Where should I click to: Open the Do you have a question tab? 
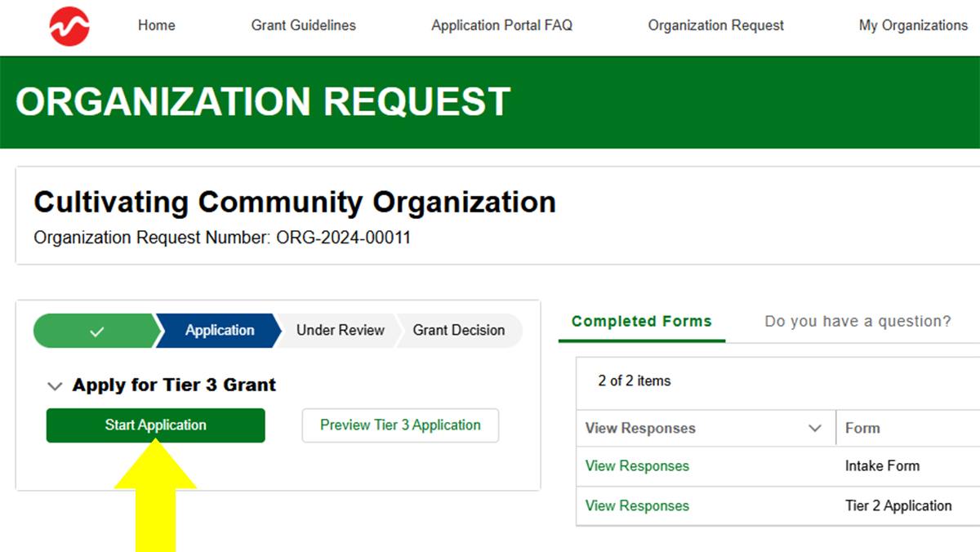point(857,322)
